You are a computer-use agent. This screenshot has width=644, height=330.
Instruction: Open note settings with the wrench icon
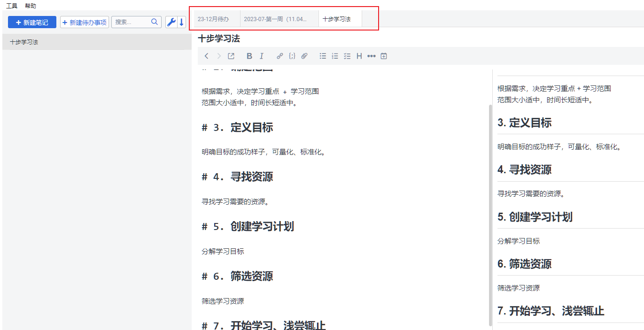pos(171,22)
